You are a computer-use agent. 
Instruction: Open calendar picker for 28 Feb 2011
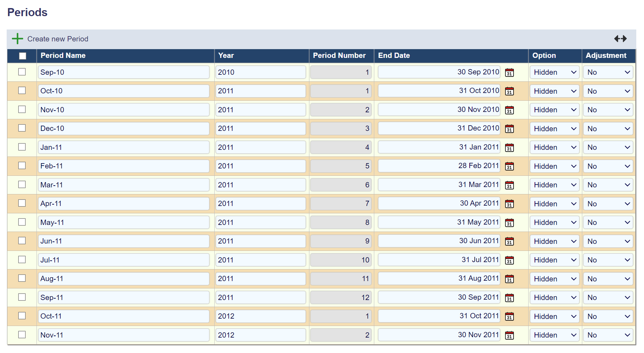click(509, 166)
